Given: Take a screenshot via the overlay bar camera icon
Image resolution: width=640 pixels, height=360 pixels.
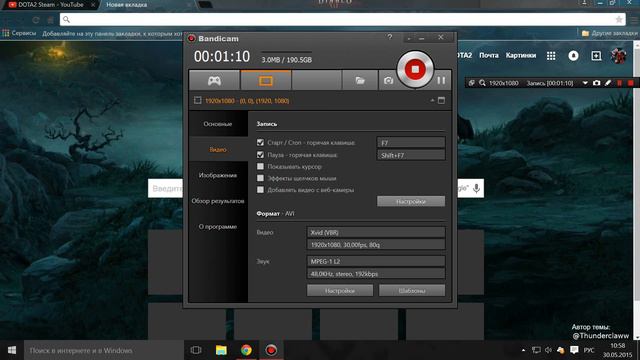Looking at the screenshot, I should click(596, 83).
